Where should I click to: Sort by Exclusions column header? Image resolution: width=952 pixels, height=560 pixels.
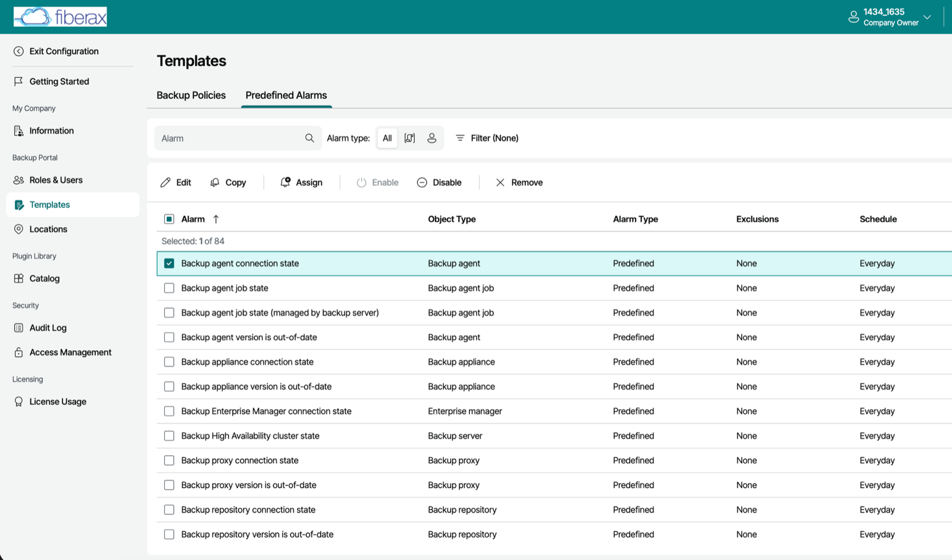(x=757, y=219)
